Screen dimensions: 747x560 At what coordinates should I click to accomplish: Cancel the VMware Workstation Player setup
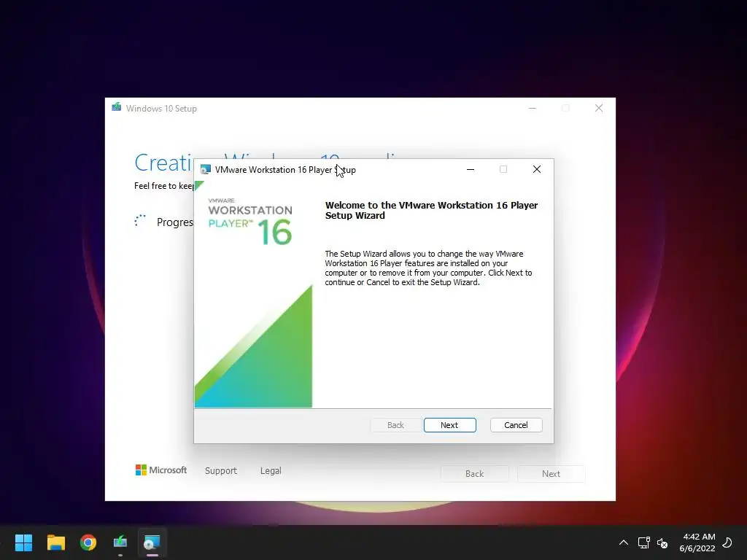pos(516,425)
